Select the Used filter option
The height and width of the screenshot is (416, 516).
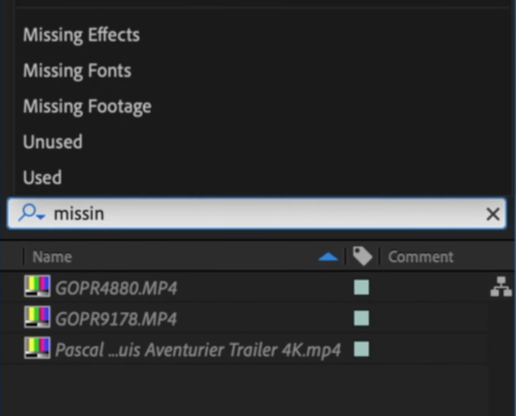(42, 177)
